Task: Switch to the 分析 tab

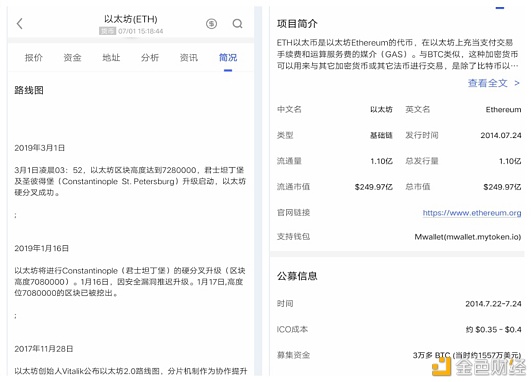Action: [x=150, y=58]
